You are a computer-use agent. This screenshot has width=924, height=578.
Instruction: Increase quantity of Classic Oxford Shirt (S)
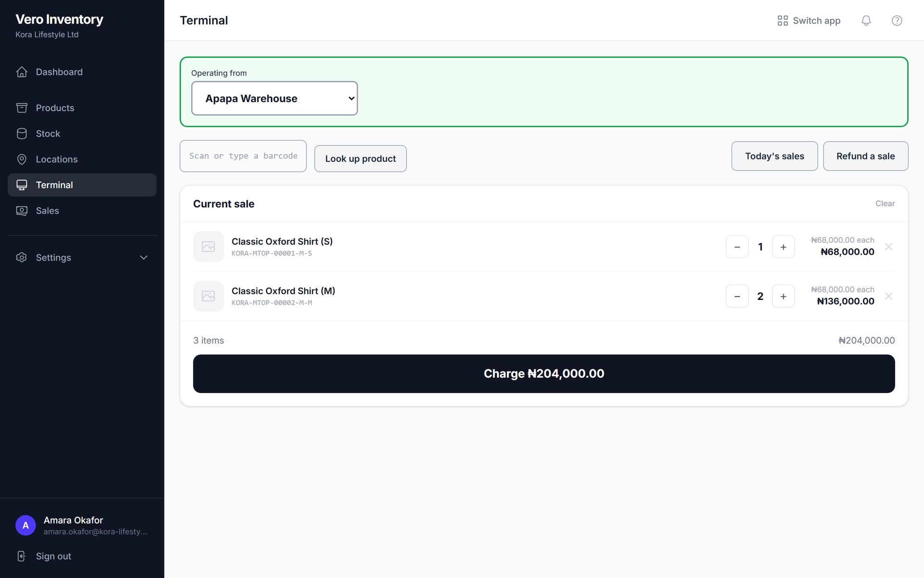point(783,247)
